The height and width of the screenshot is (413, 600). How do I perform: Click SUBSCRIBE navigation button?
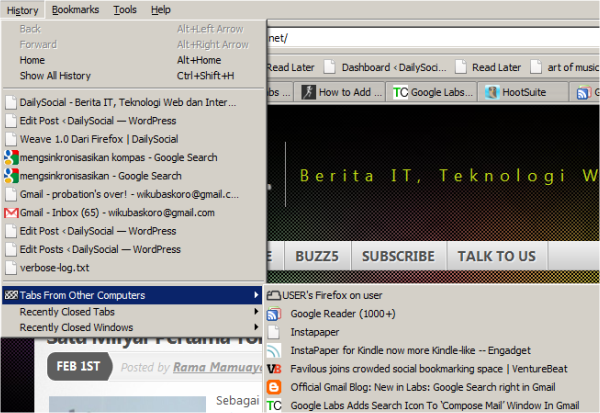[x=398, y=256]
